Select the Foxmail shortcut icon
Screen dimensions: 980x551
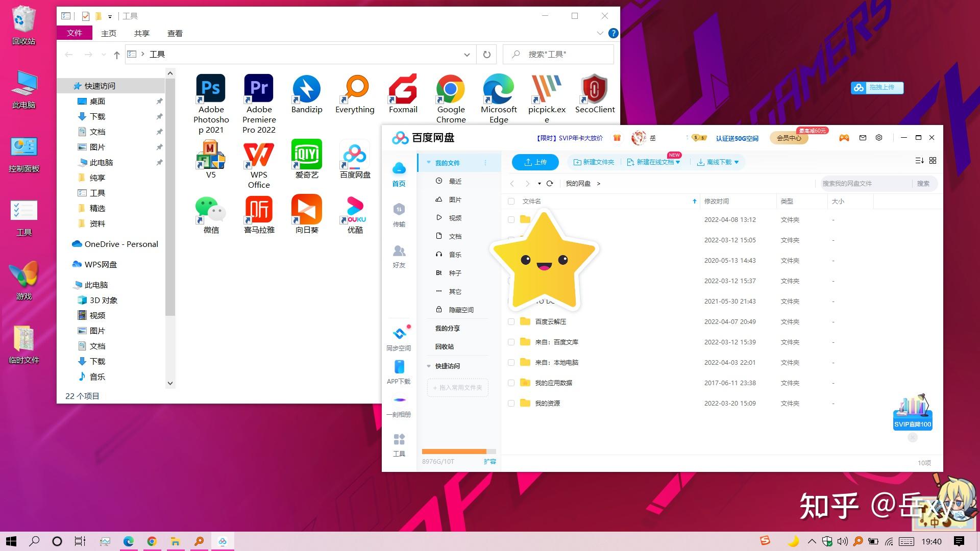coord(403,94)
